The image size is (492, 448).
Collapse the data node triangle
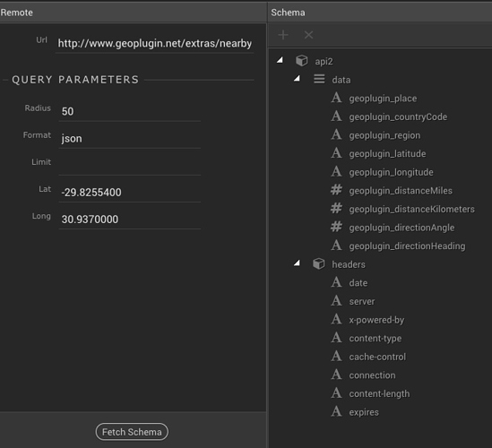click(297, 78)
